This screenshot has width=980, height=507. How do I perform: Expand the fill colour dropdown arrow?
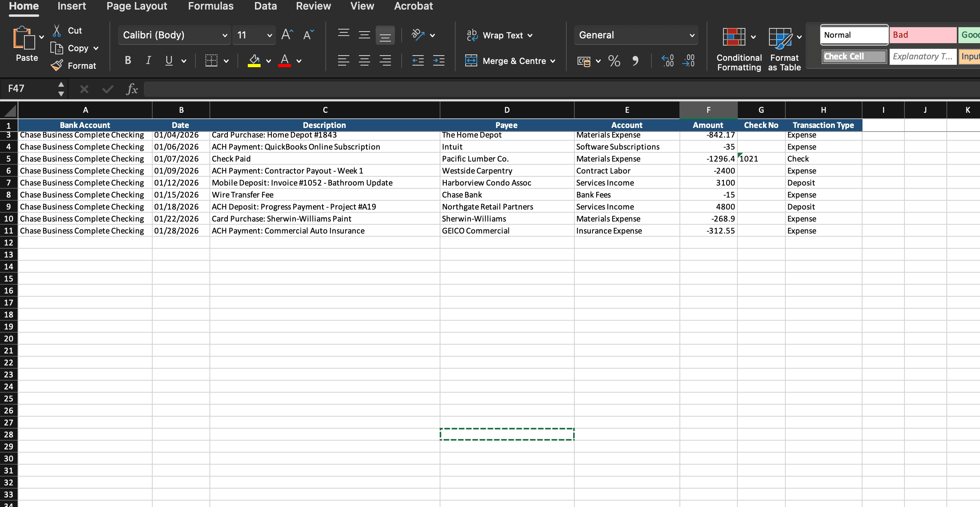point(268,61)
